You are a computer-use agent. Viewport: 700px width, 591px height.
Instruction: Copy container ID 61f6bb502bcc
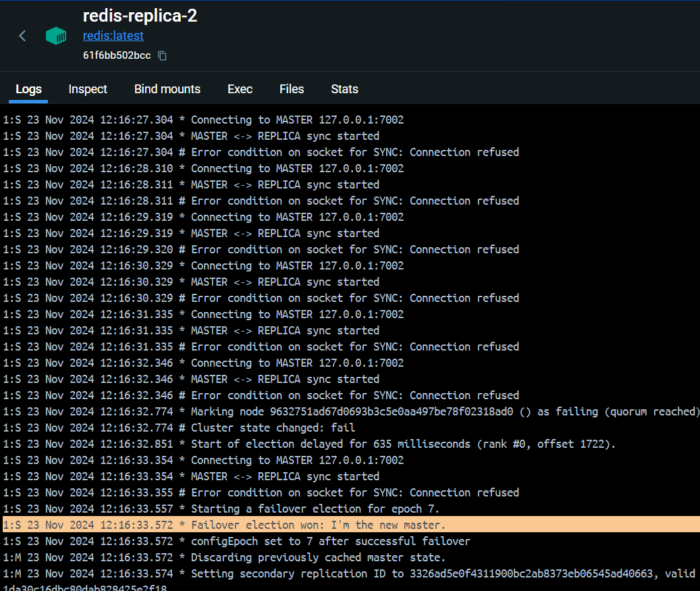(163, 56)
